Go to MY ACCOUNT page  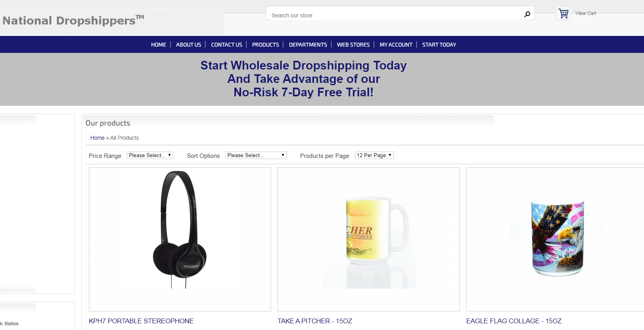[x=396, y=45]
